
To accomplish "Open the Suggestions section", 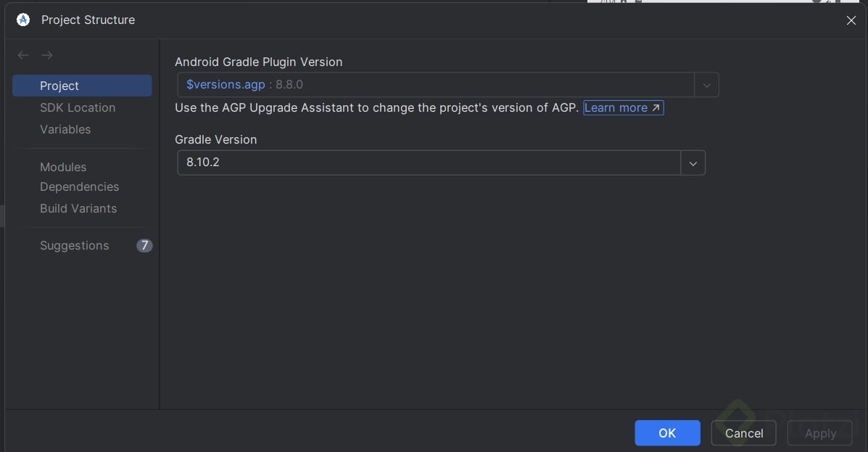I will click(x=74, y=245).
